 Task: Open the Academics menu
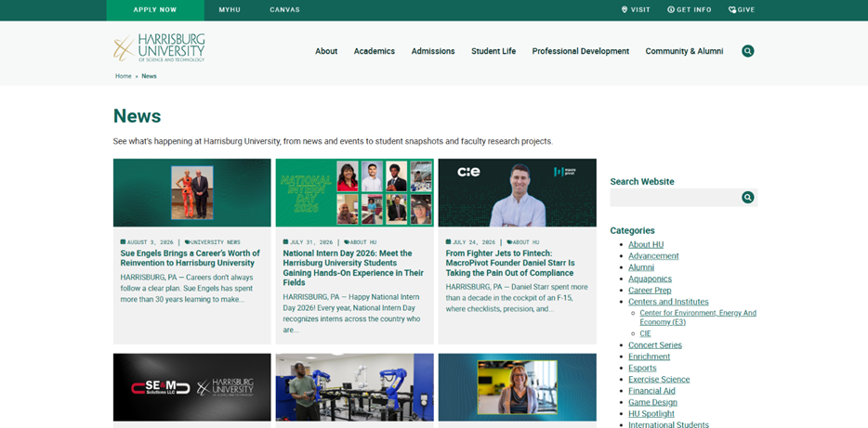[x=375, y=51]
